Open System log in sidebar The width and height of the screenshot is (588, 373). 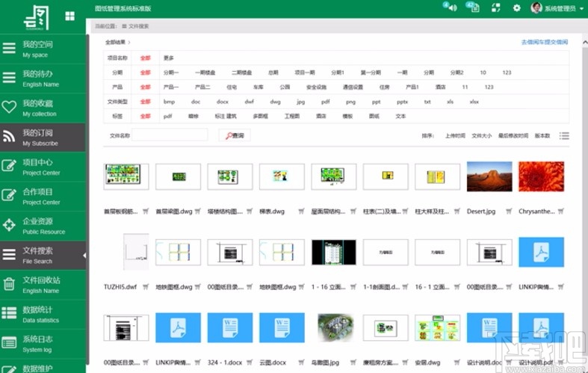(x=43, y=344)
